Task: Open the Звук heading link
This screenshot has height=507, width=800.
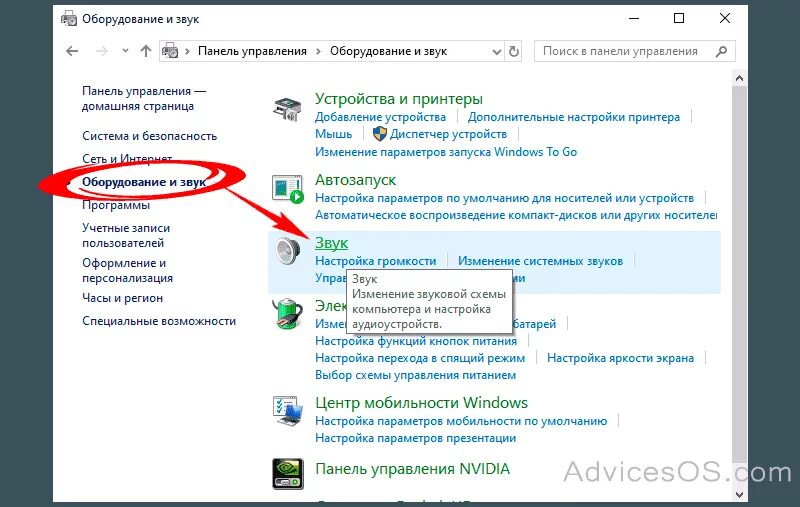Action: [x=331, y=243]
